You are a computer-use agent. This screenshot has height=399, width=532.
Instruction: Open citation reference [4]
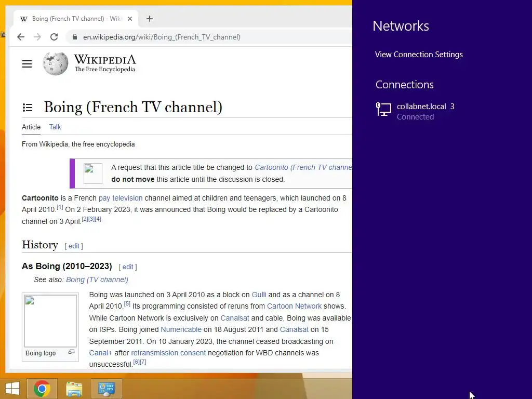click(98, 219)
